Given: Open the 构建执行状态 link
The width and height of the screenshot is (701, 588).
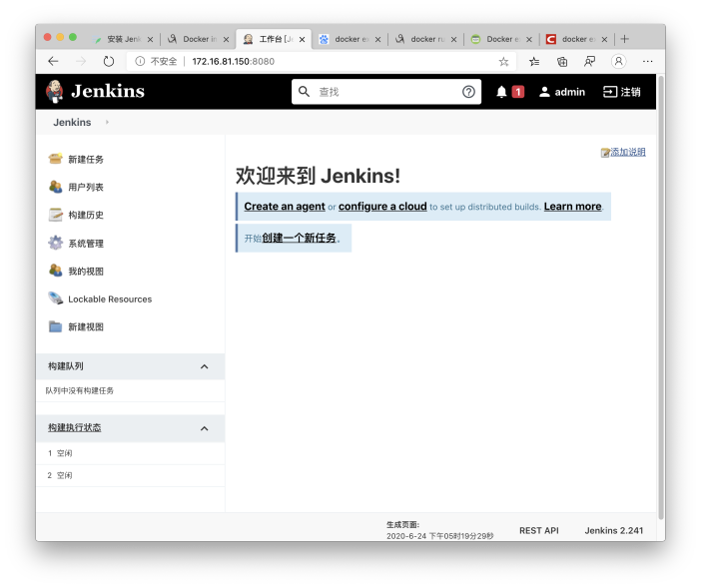Looking at the screenshot, I should pyautogui.click(x=75, y=427).
